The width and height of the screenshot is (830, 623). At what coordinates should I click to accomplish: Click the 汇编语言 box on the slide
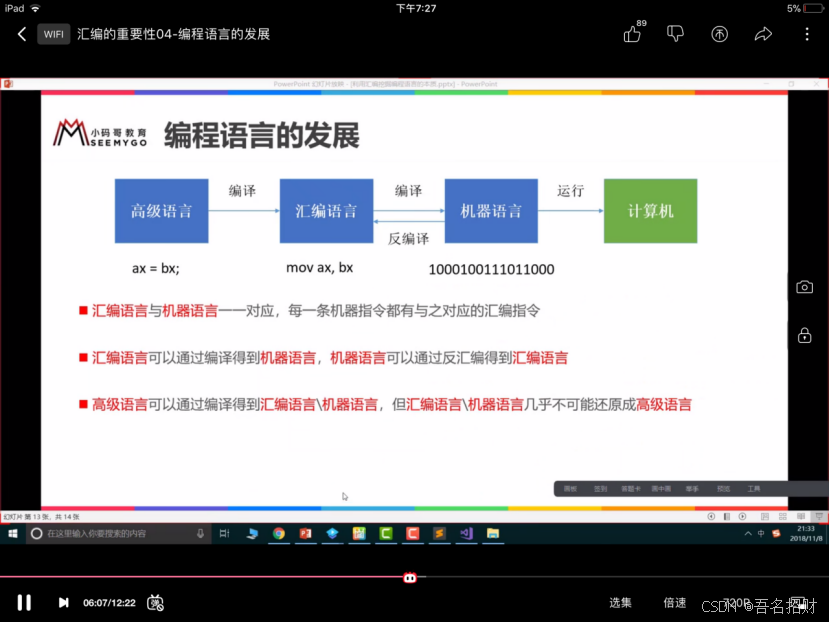326,211
